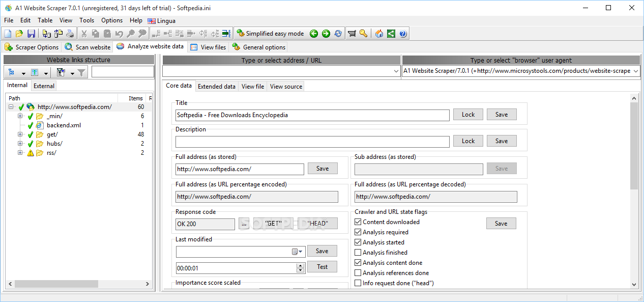Click the calendar icon in Last modified field
The width and height of the screenshot is (644, 302).
(295, 252)
